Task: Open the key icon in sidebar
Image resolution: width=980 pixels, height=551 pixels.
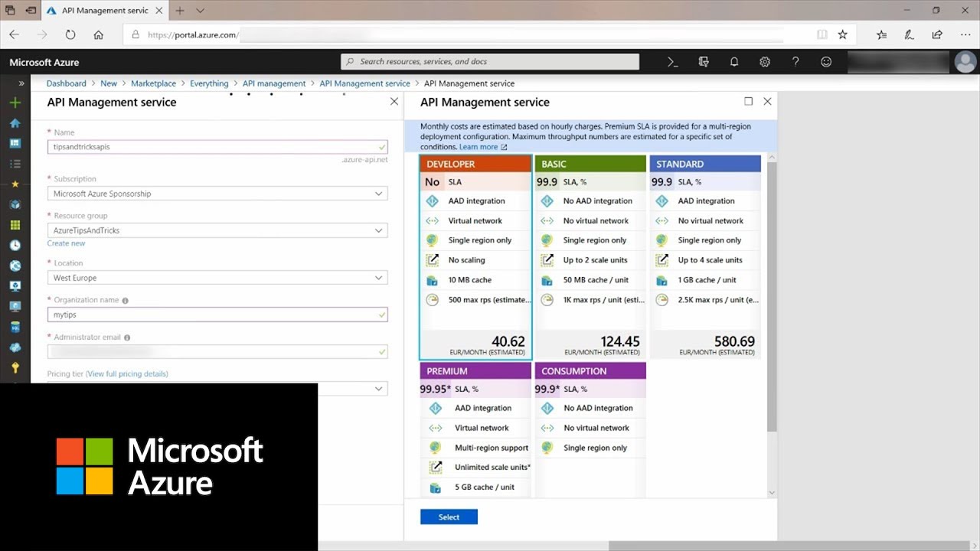Action: [15, 368]
